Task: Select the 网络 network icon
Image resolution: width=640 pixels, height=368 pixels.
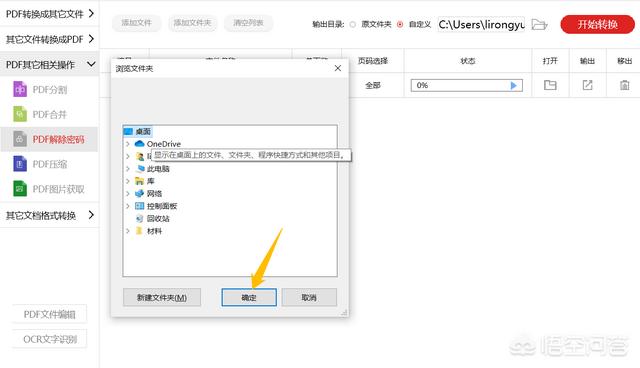Action: point(140,193)
